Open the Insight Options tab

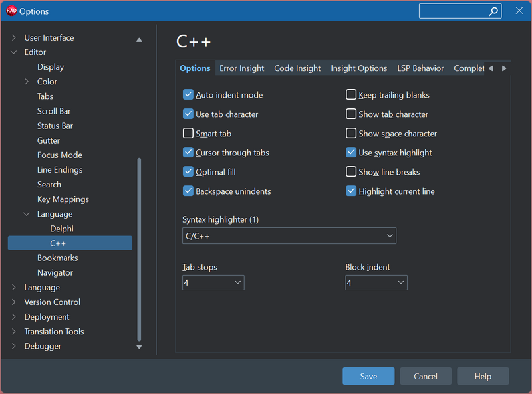(x=359, y=68)
